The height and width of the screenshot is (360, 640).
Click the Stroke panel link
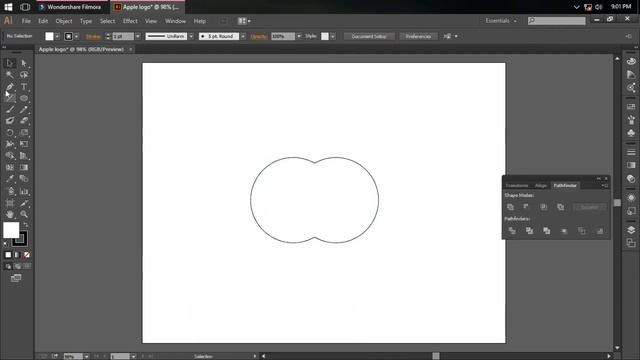tap(93, 36)
